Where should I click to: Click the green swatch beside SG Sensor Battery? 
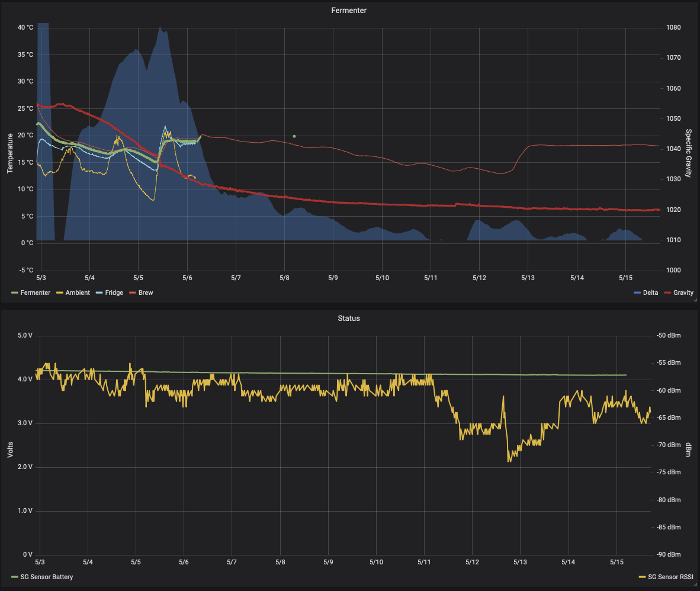click(x=15, y=577)
